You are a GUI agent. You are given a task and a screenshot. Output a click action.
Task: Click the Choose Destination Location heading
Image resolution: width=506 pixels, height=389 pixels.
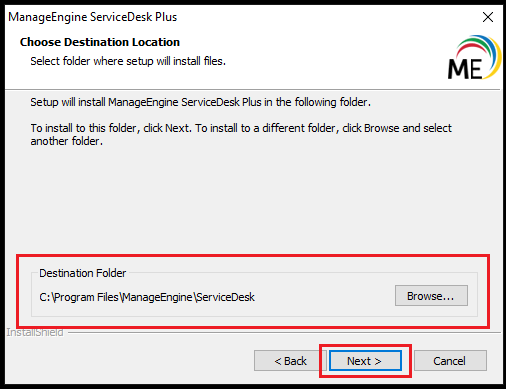pos(100,42)
